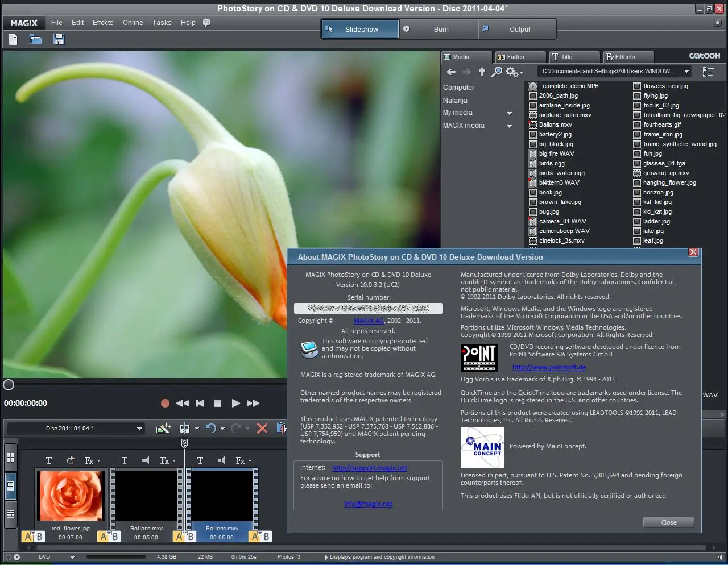
Task: Adjust volume of the highlighted Ballons.mxv clip
Action: 221,460
